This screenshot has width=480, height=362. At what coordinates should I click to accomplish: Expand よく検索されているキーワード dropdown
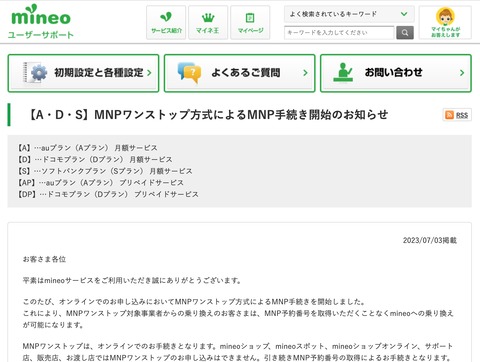coord(349,14)
